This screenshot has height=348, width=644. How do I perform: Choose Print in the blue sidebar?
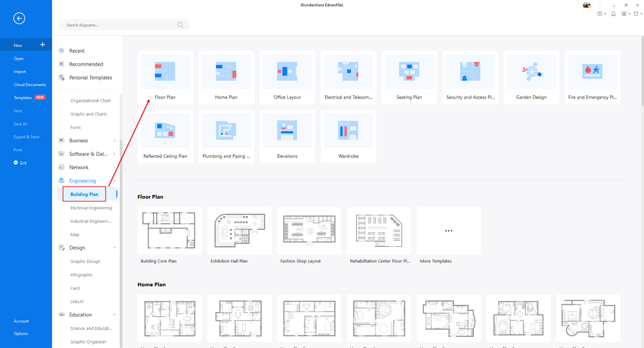[17, 150]
